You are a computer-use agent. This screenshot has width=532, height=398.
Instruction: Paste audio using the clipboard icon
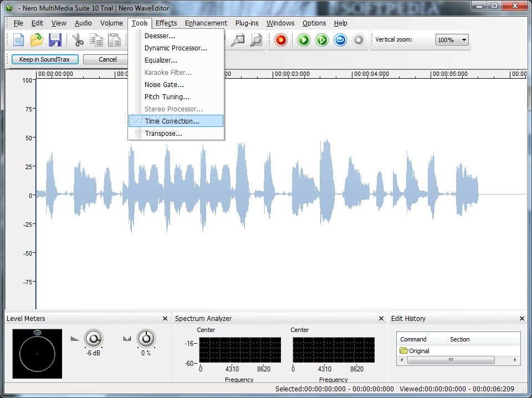[x=115, y=40]
